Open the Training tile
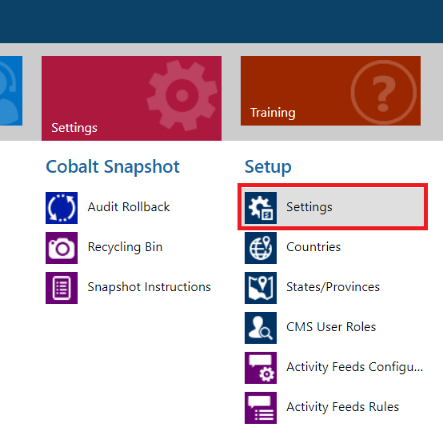Screen dimensions: 443x443 331,91
